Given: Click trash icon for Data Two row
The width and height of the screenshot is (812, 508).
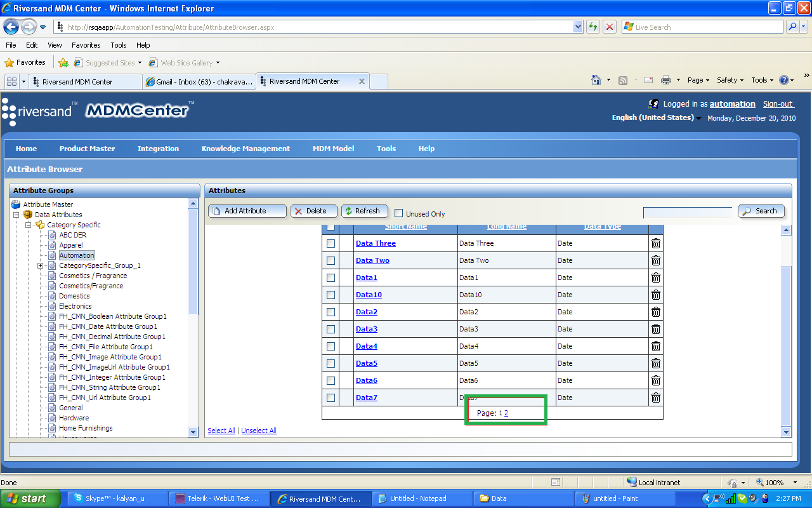Looking at the screenshot, I should [656, 260].
